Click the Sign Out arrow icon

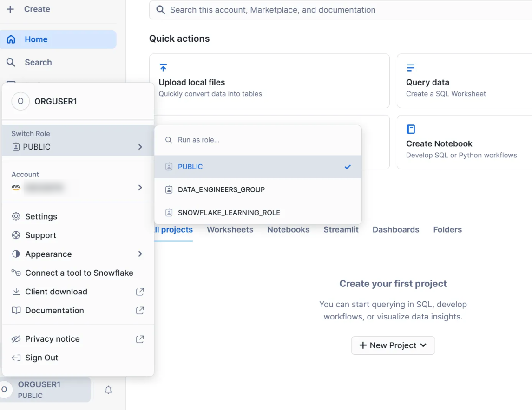(x=16, y=358)
